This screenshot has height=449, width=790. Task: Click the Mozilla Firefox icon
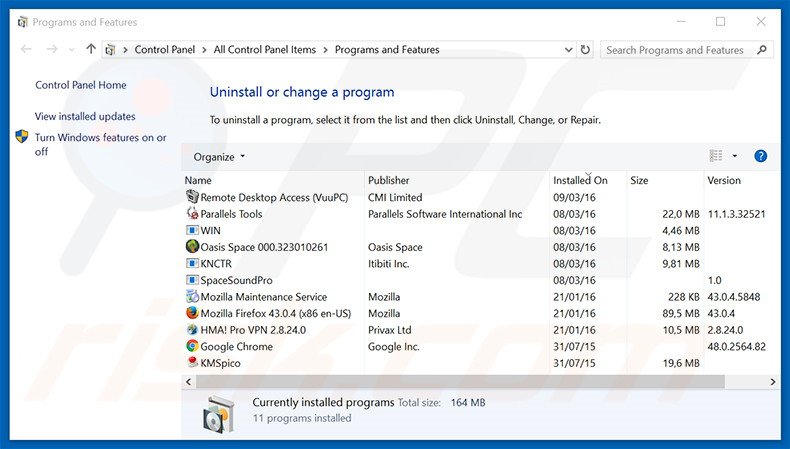tap(192, 313)
